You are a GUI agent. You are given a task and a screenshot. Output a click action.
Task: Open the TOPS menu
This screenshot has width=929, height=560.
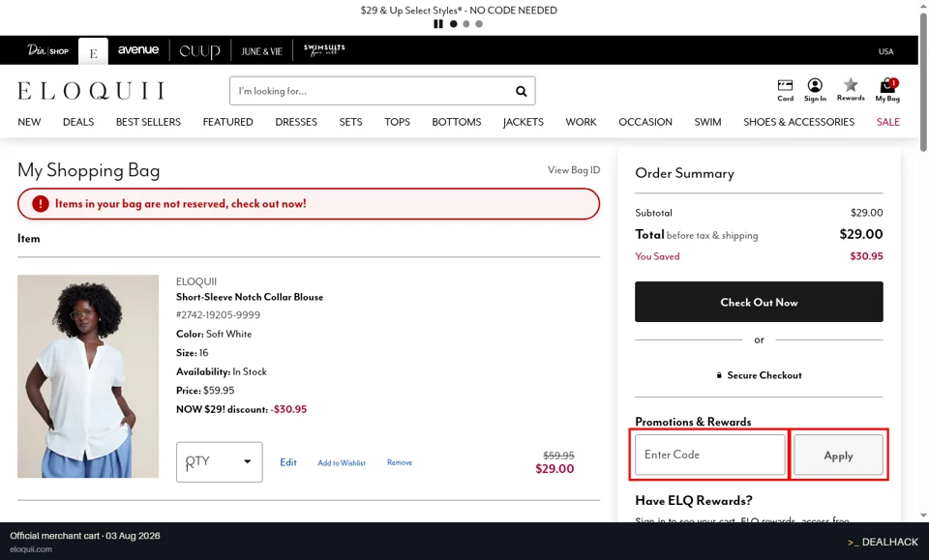(x=397, y=122)
